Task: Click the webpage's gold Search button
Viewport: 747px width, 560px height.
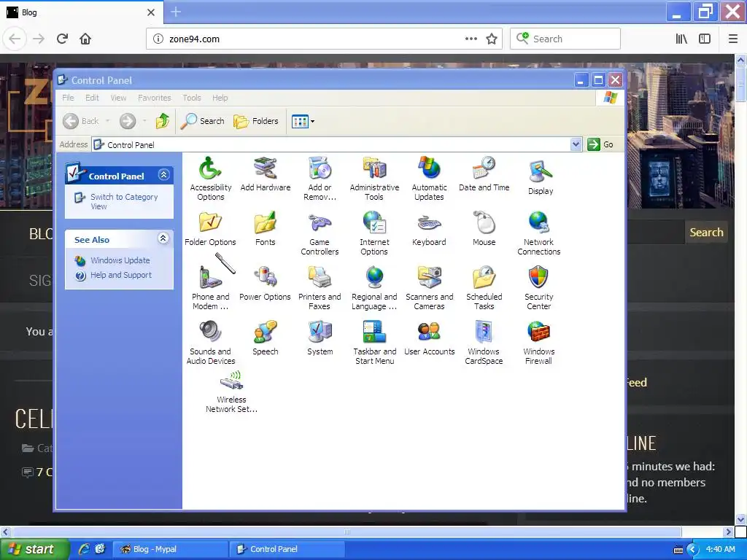Action: 706,233
